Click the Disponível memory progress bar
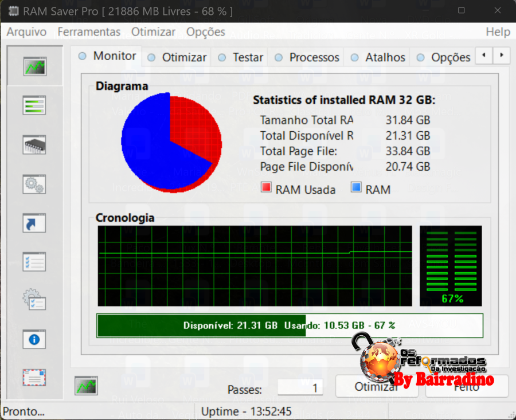Viewport: 516px width, 420px height. click(x=290, y=325)
